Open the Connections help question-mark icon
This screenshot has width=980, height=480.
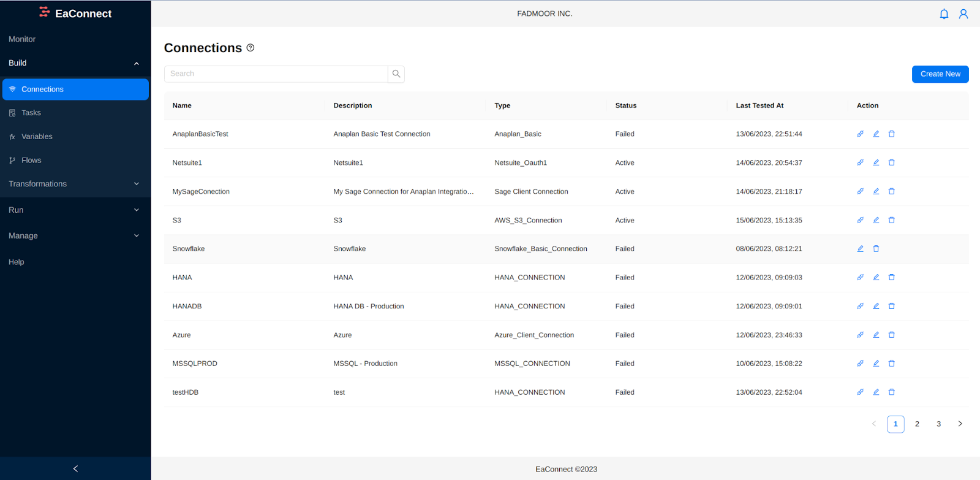(251, 48)
